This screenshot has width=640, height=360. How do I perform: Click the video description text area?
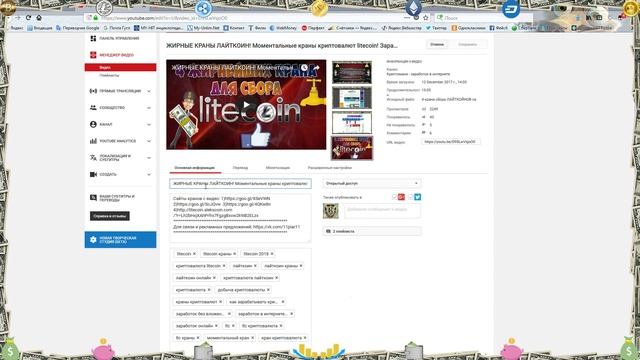click(x=240, y=218)
